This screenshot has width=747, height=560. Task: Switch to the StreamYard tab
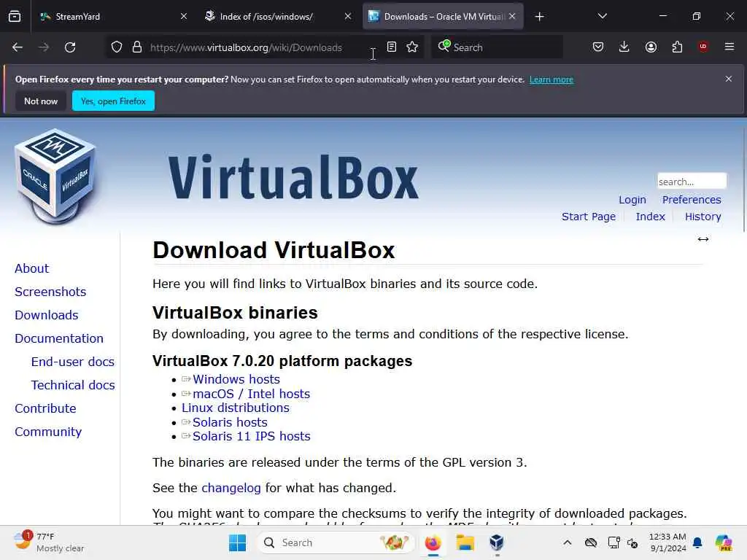tap(112, 17)
